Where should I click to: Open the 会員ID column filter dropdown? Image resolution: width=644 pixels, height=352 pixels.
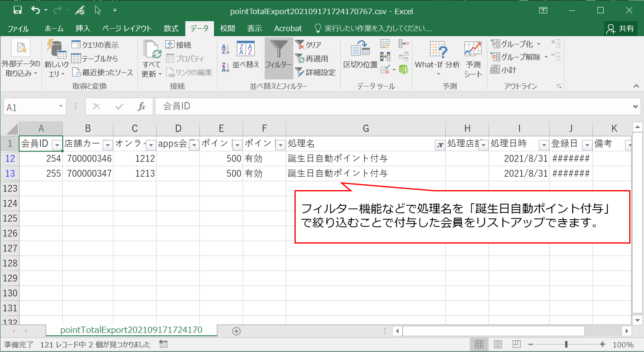pyautogui.click(x=57, y=145)
